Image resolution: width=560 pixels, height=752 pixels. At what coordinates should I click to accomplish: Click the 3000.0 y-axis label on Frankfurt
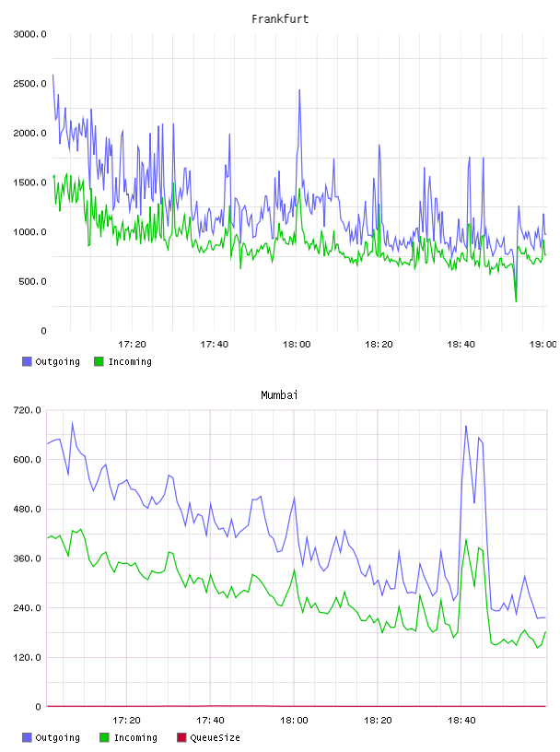click(29, 34)
